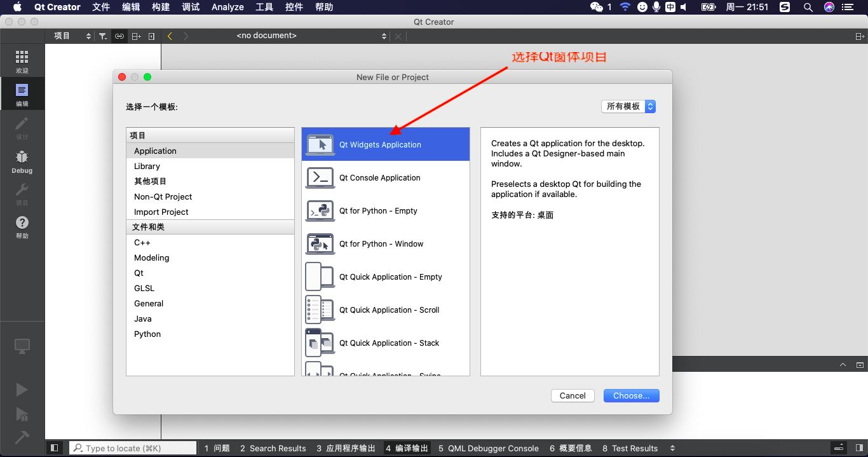Open Spotlight search in menu bar
The width and height of the screenshot is (868, 457).
[808, 7]
